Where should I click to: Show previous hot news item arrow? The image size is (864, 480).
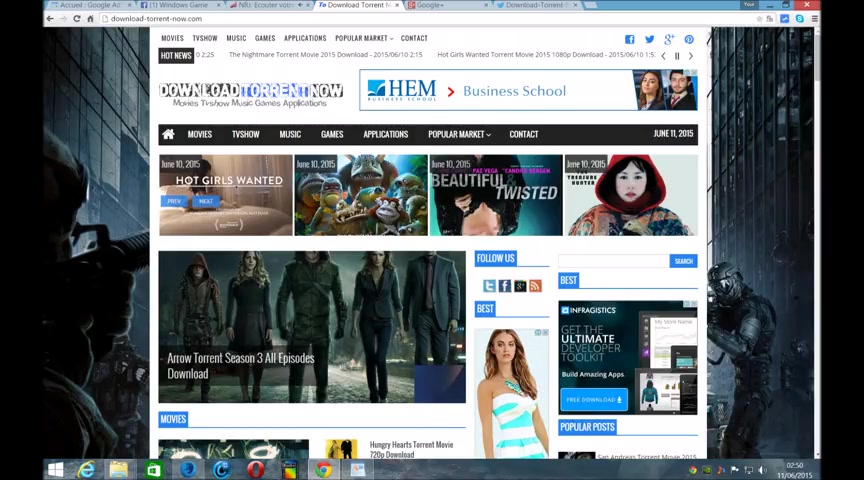(663, 56)
